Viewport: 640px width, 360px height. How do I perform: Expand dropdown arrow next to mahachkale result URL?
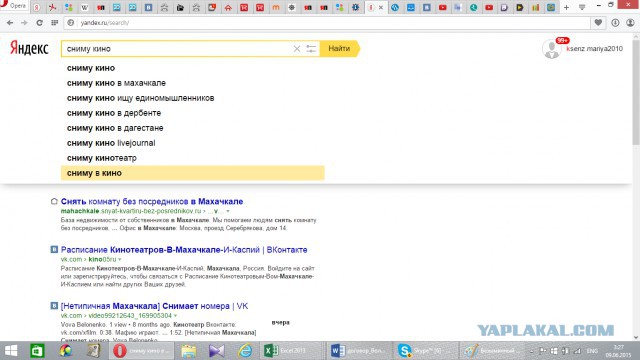tap(228, 211)
